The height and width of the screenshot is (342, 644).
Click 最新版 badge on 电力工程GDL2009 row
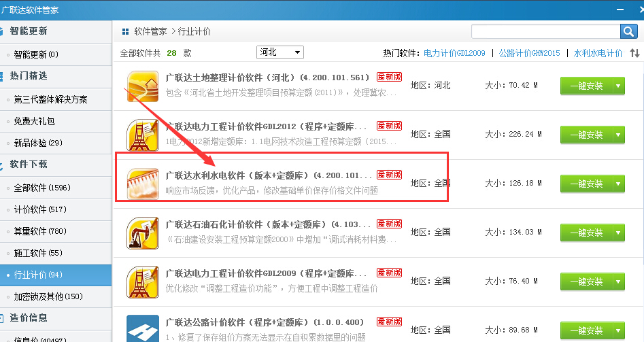(x=390, y=273)
